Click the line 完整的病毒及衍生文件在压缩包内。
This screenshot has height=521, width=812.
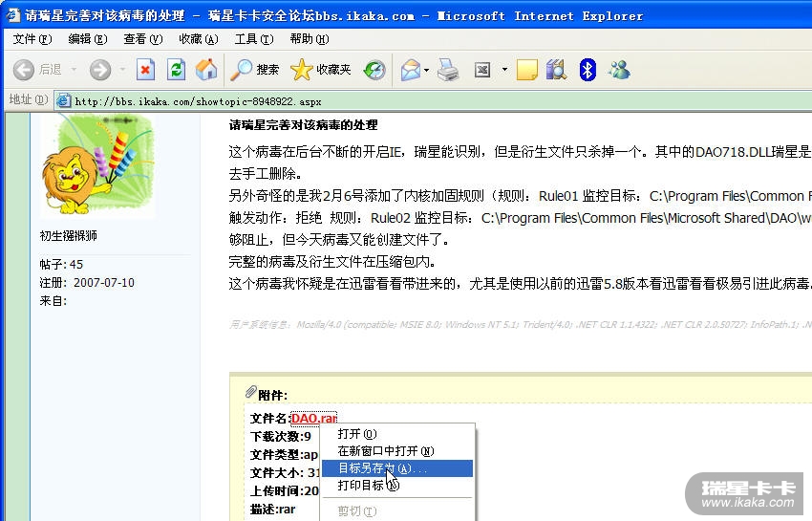point(332,262)
